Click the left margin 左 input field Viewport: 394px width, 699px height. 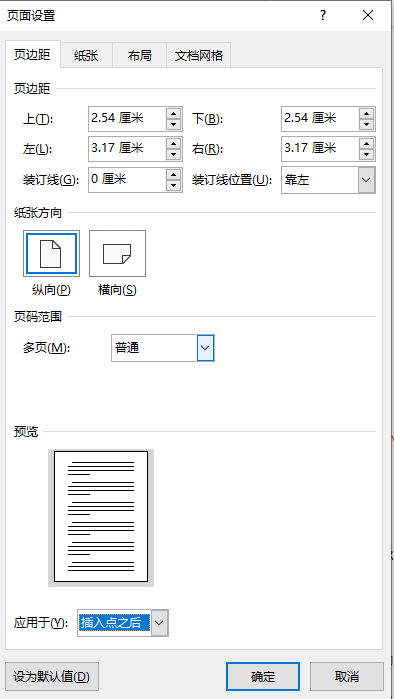coord(127,149)
